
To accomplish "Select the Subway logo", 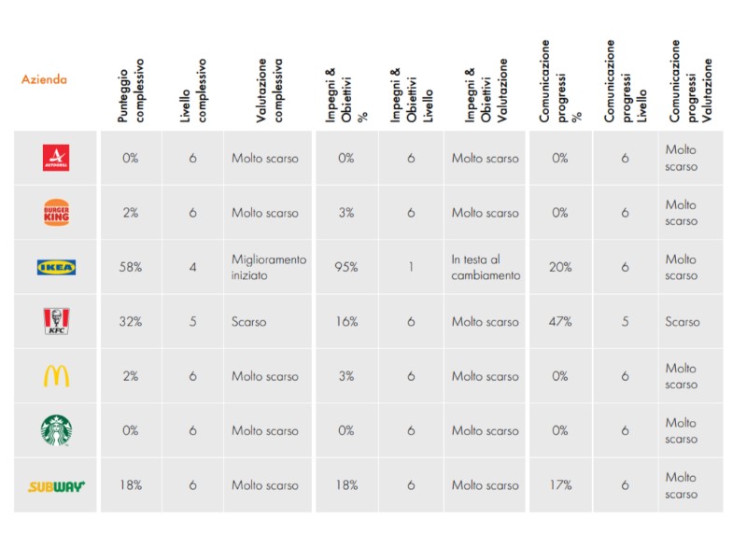I will pos(56,485).
